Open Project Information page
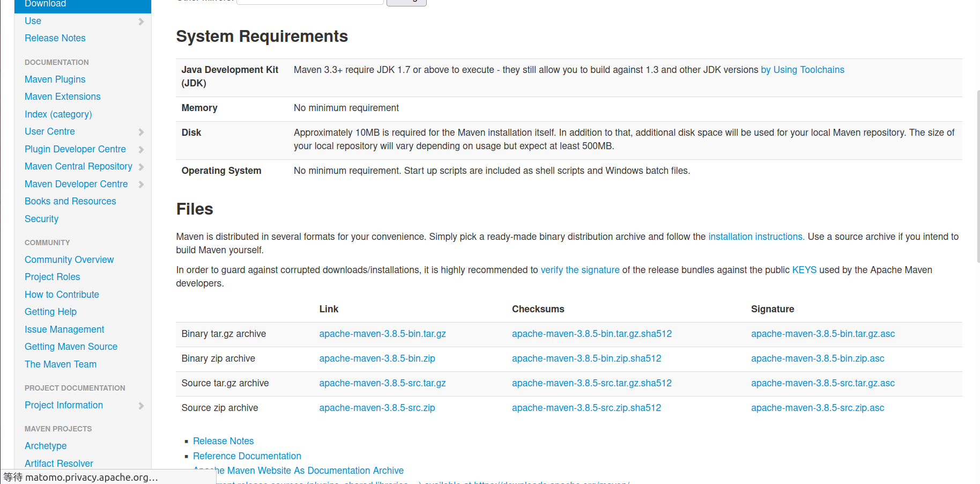 [64, 405]
